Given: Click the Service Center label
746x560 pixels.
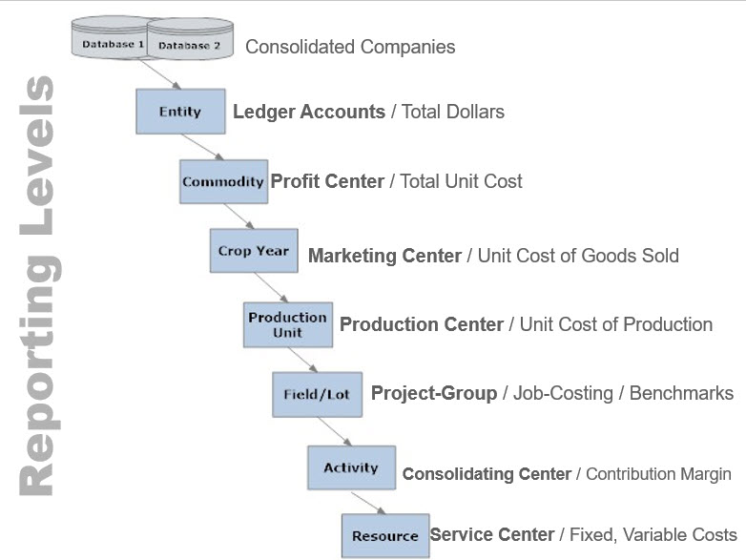Looking at the screenshot, I should 492,535.
